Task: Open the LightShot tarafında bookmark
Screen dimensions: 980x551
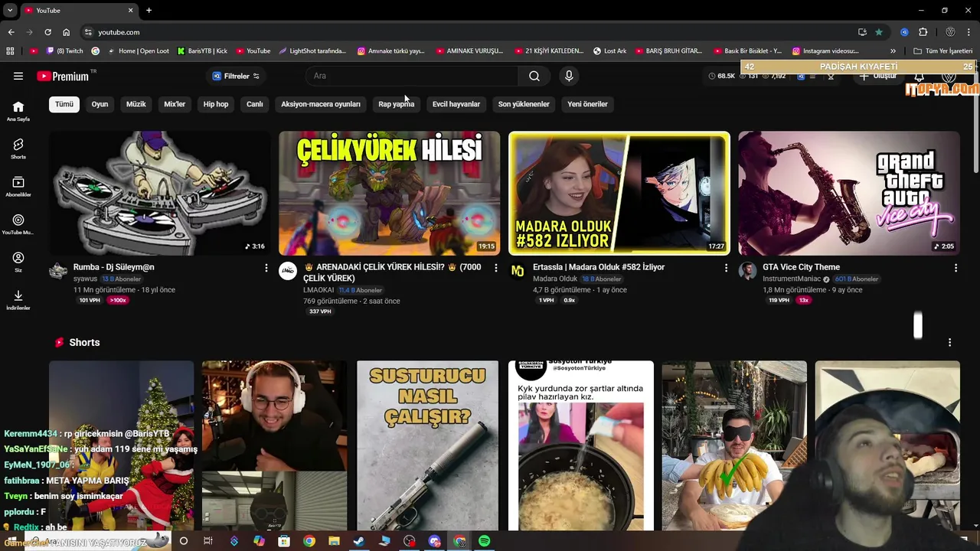Action: click(312, 51)
